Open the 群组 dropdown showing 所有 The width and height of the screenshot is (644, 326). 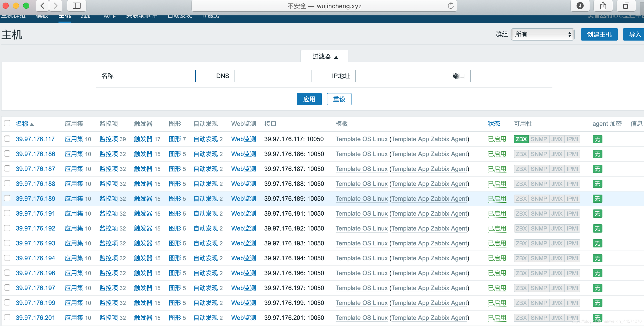coord(542,34)
